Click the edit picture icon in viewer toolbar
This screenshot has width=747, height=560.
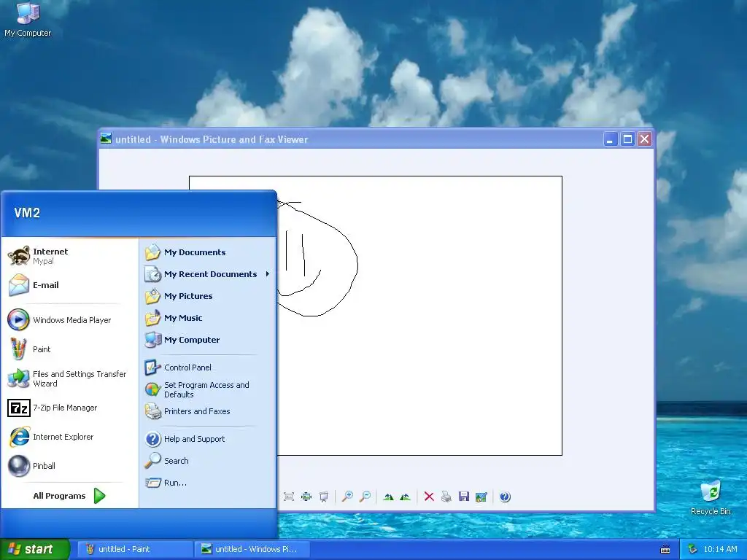(x=481, y=497)
